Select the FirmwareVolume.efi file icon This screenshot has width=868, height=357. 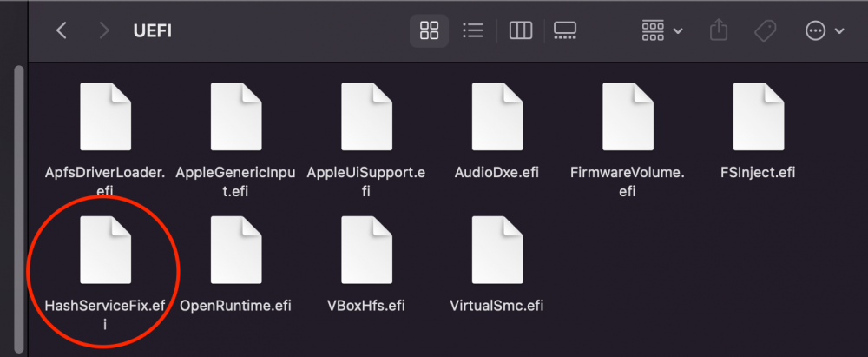(628, 116)
